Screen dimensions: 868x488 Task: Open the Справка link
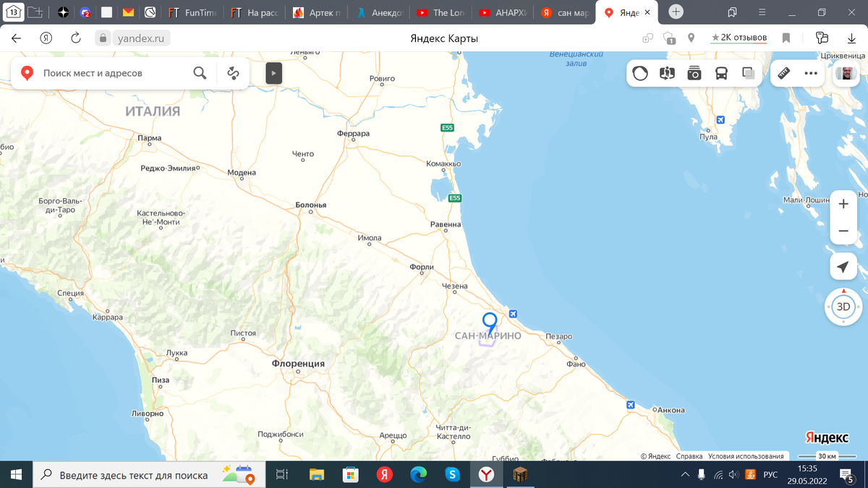click(x=689, y=456)
